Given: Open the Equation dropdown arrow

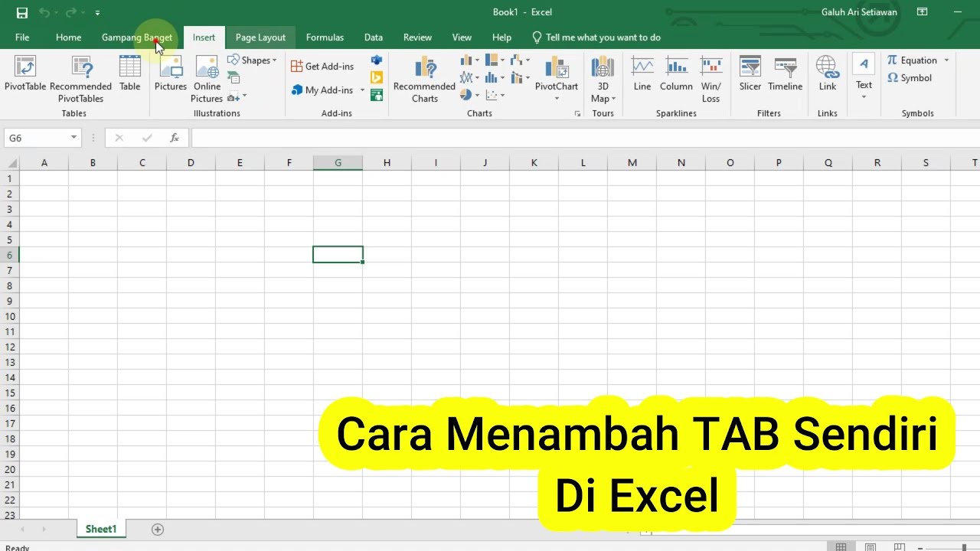Looking at the screenshot, I should (x=946, y=60).
